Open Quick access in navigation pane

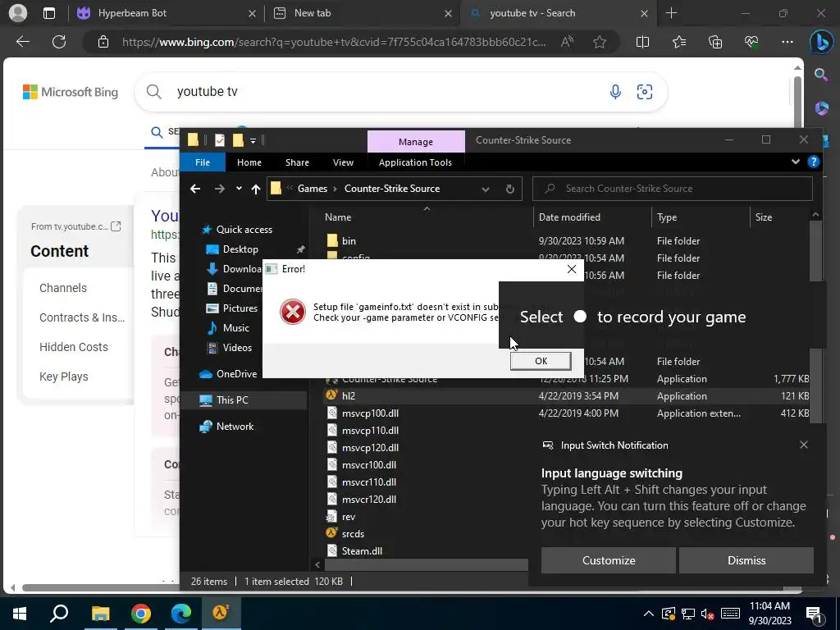tap(244, 230)
